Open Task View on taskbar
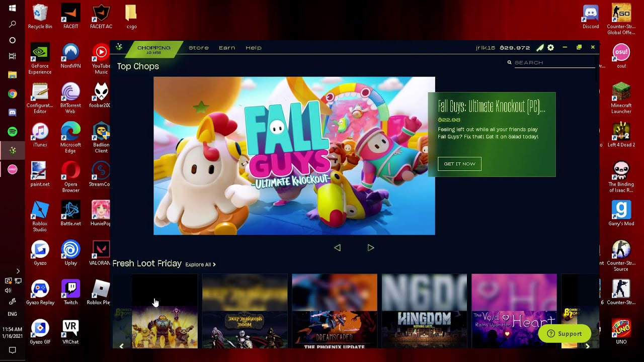644x362 pixels. coord(13,56)
